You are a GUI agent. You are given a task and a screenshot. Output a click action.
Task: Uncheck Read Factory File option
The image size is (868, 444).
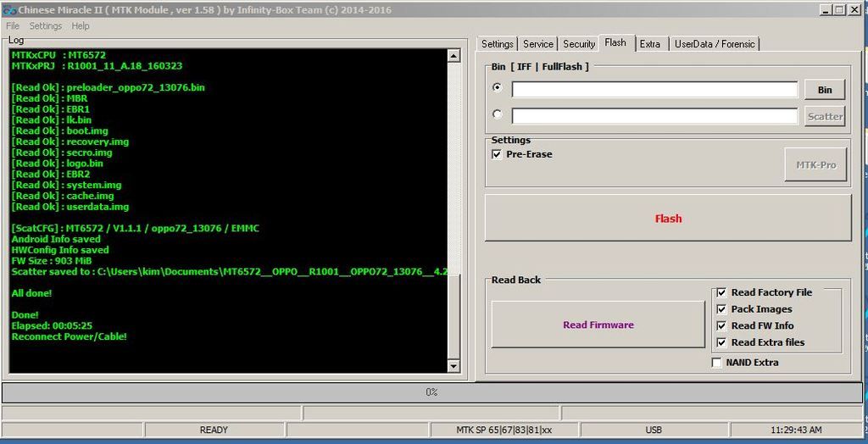tap(721, 292)
